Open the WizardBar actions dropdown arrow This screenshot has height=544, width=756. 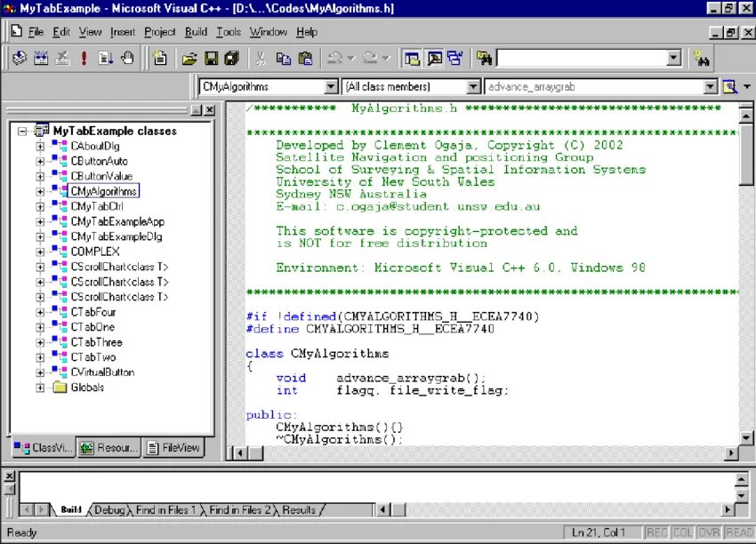(x=747, y=87)
